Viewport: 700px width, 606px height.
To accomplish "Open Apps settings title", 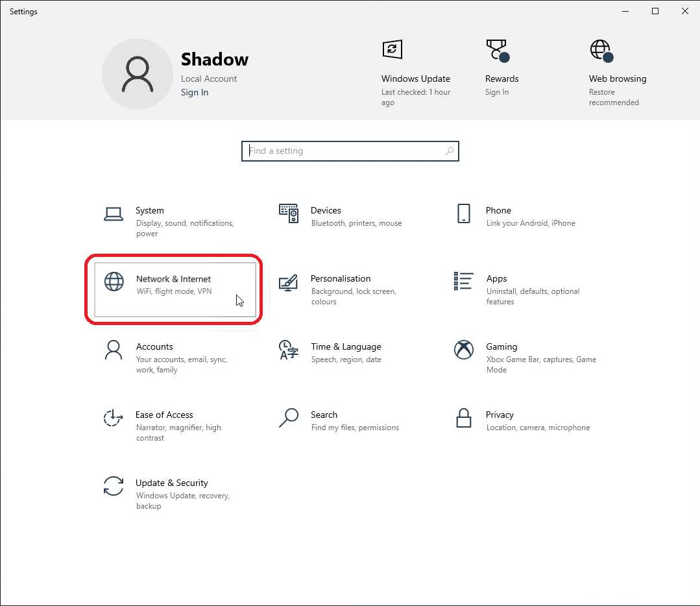I will (496, 278).
